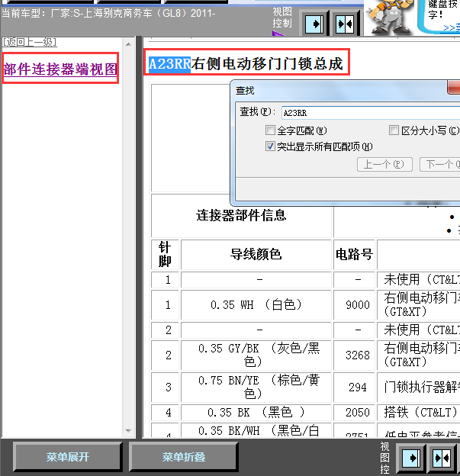This screenshot has height=476, width=460.
Task: Click circuit number 2050 cell
Action: 354,412
